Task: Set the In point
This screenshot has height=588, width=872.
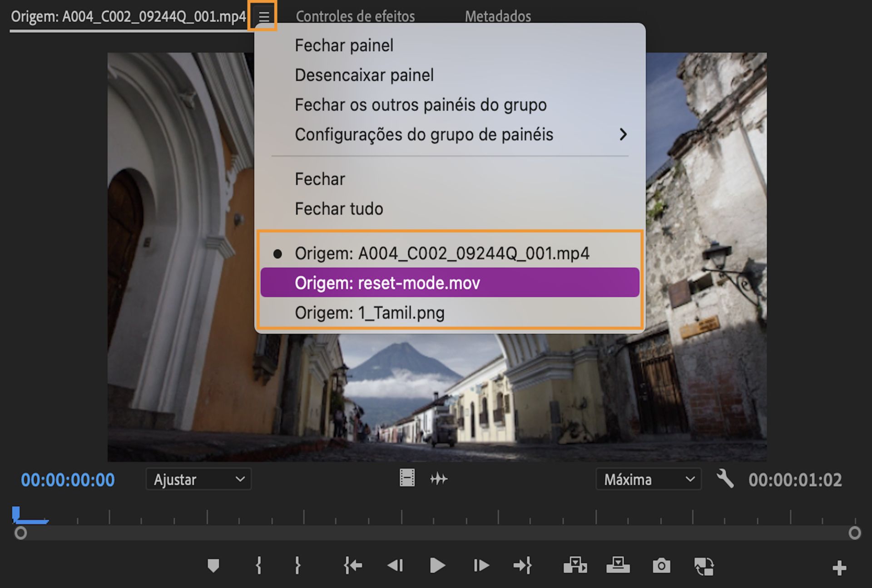Action: (258, 565)
